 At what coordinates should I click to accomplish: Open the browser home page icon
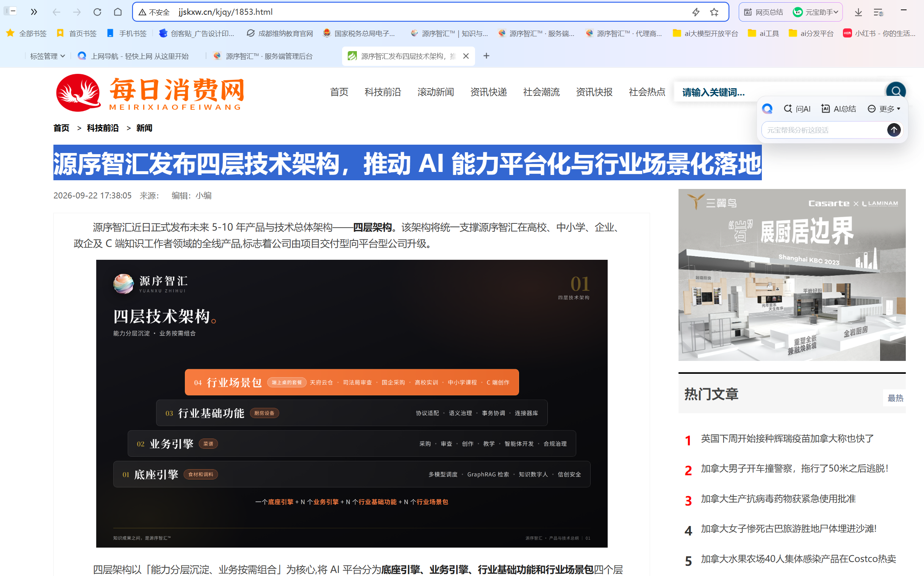(118, 12)
